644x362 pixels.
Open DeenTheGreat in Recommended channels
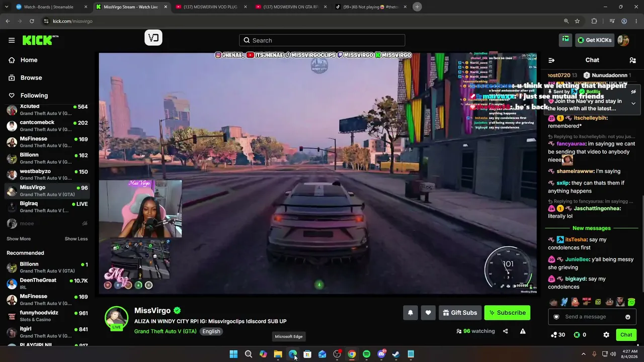pyautogui.click(x=47, y=284)
